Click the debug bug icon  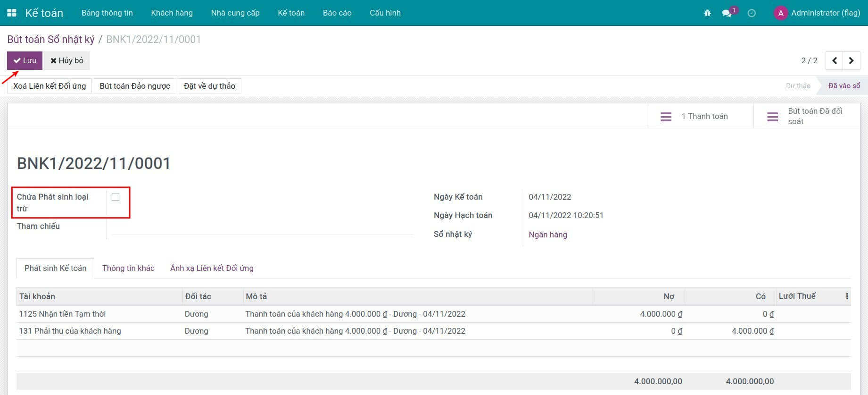pos(707,13)
